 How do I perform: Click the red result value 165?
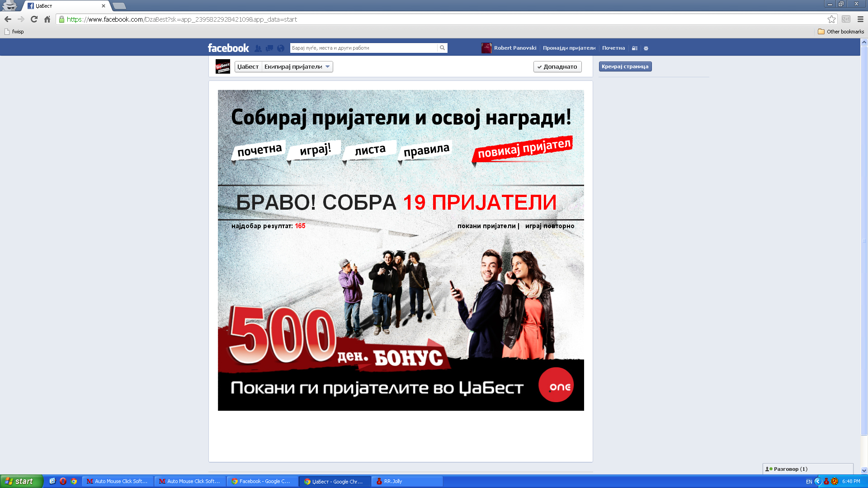click(300, 226)
